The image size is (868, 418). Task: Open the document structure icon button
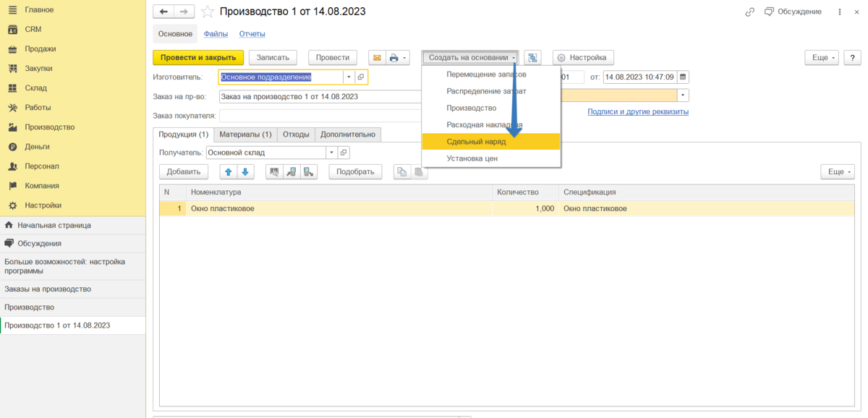[x=532, y=57]
